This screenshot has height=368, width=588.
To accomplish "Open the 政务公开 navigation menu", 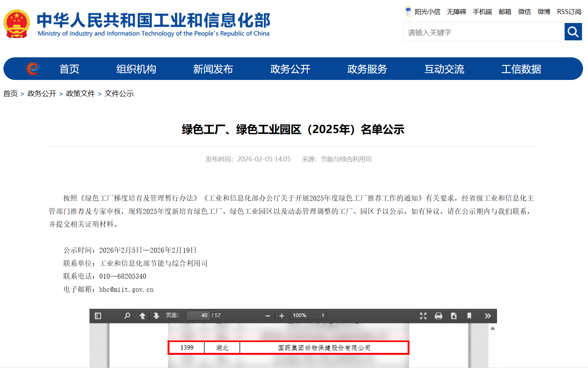I will point(290,69).
